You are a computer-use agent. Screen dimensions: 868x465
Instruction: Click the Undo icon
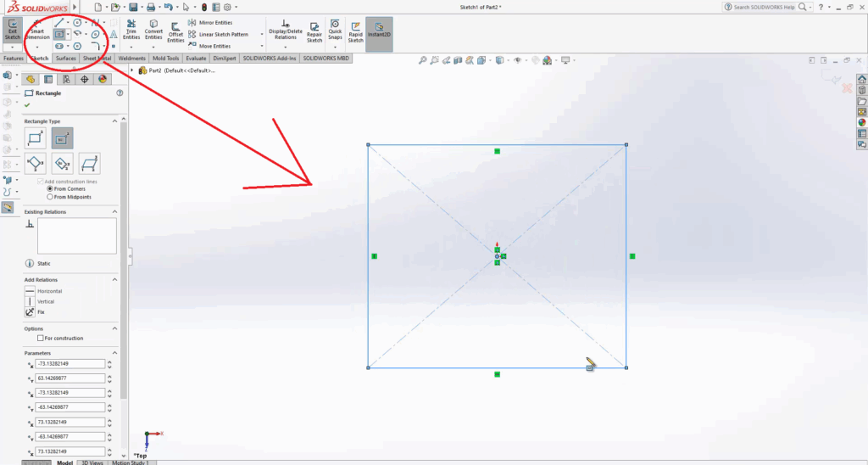click(x=169, y=7)
